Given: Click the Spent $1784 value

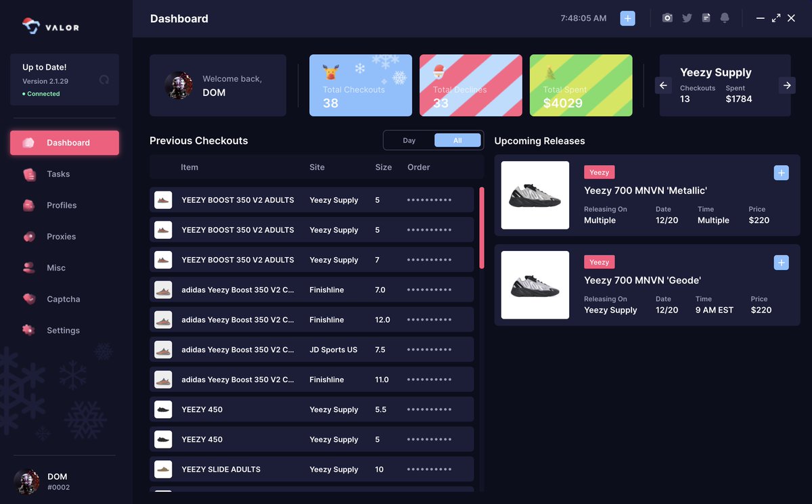Looking at the screenshot, I should click(739, 99).
